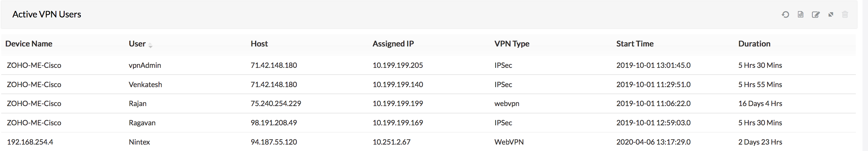Image resolution: width=868 pixels, height=151 pixels.
Task: Click host IP 75.240.254.229
Action: point(276,104)
